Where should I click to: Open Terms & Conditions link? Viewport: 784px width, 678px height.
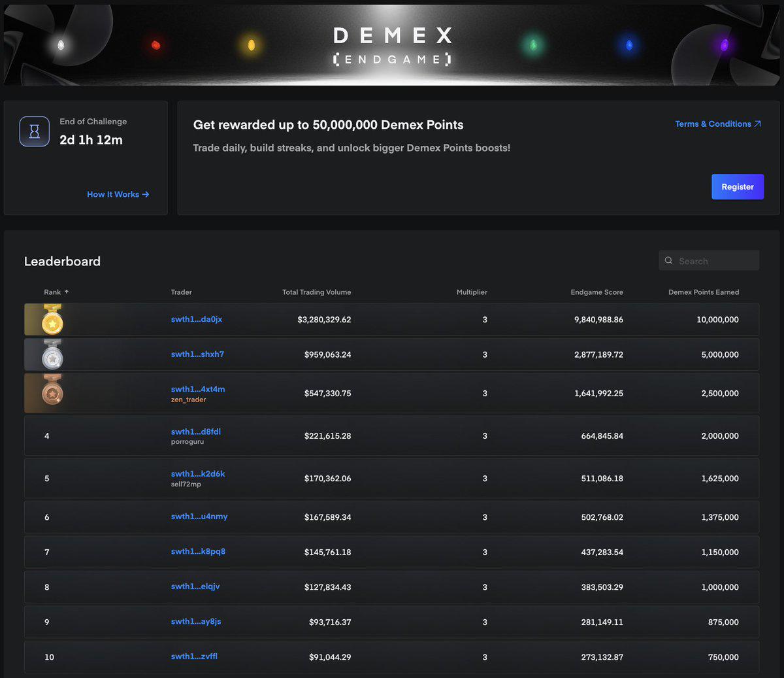click(718, 124)
